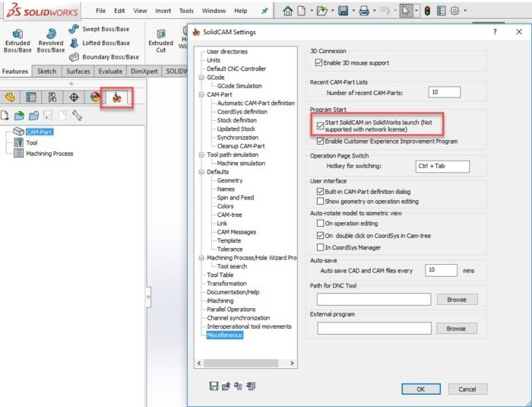The width and height of the screenshot is (532, 407).
Task: Select Units in settings tree
Action: pos(214,60)
